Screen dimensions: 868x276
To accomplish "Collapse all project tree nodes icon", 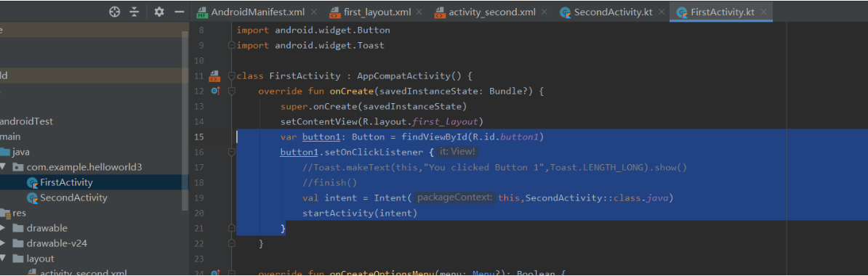I will pyautogui.click(x=134, y=12).
